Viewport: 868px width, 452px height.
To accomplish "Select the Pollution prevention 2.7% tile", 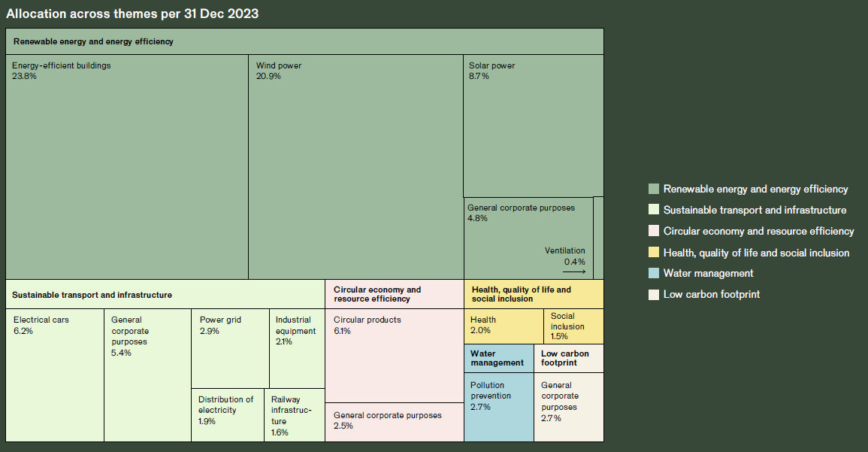I will pos(498,407).
